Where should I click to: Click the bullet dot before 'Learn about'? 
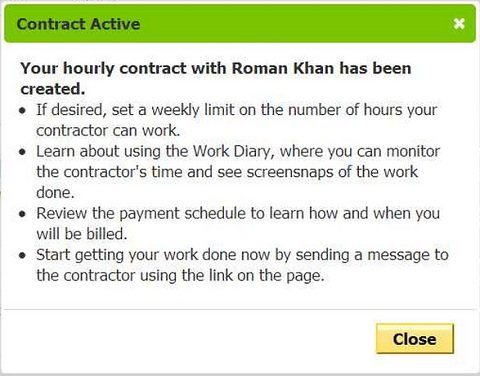coord(22,152)
